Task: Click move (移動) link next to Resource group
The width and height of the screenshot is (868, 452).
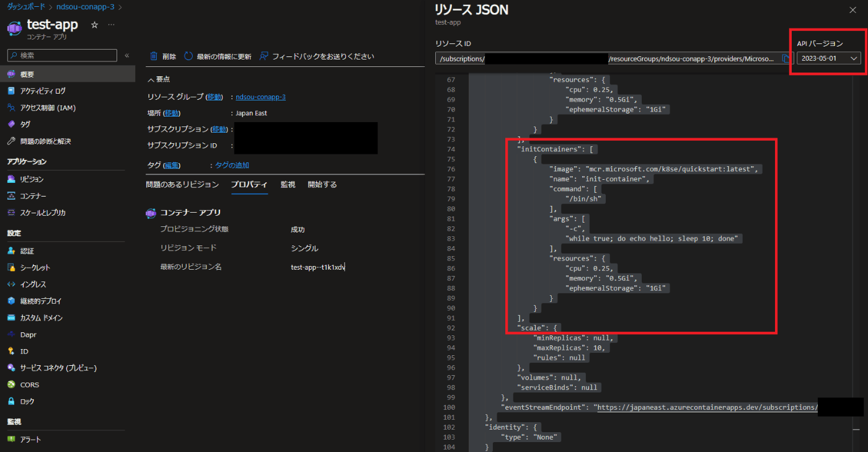Action: (214, 97)
